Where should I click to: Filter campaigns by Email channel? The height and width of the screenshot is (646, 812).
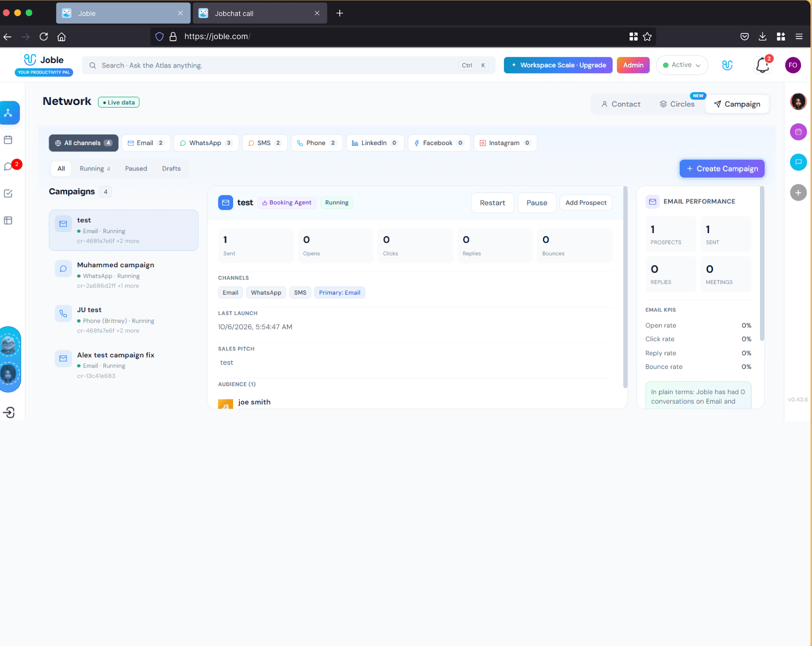pos(146,143)
